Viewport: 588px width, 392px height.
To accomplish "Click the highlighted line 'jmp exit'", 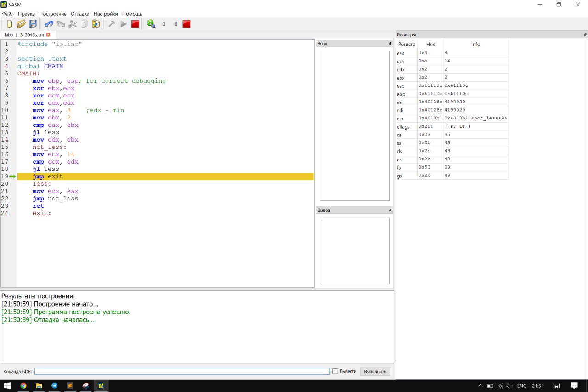I will pos(165,176).
